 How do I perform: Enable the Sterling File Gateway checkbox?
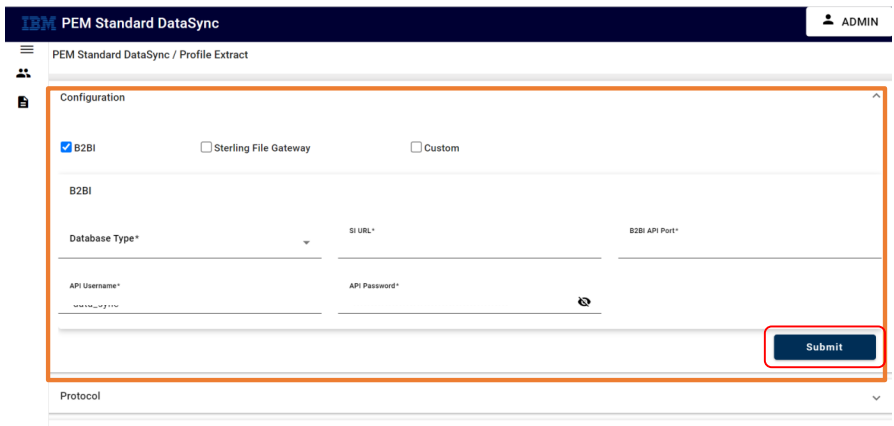206,147
